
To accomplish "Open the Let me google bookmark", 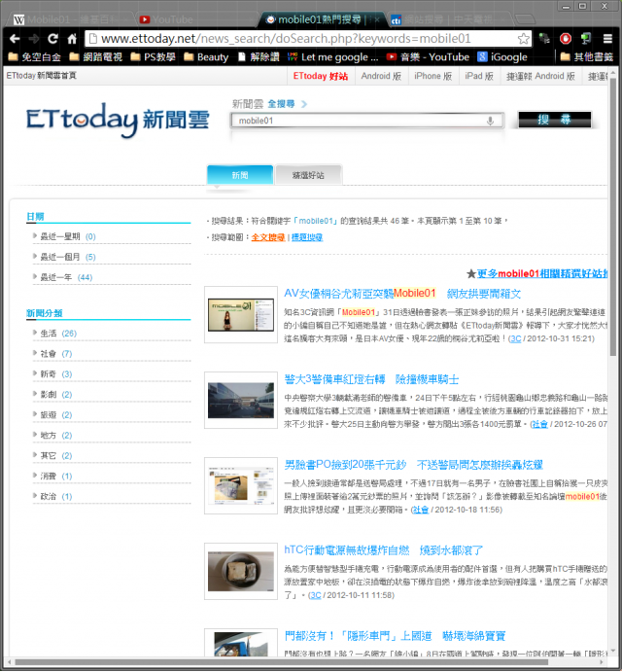I will point(332,57).
